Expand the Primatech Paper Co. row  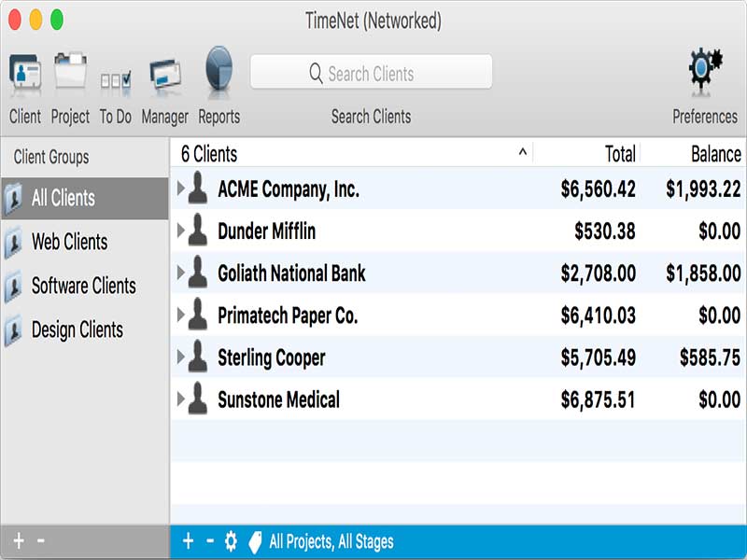[180, 315]
